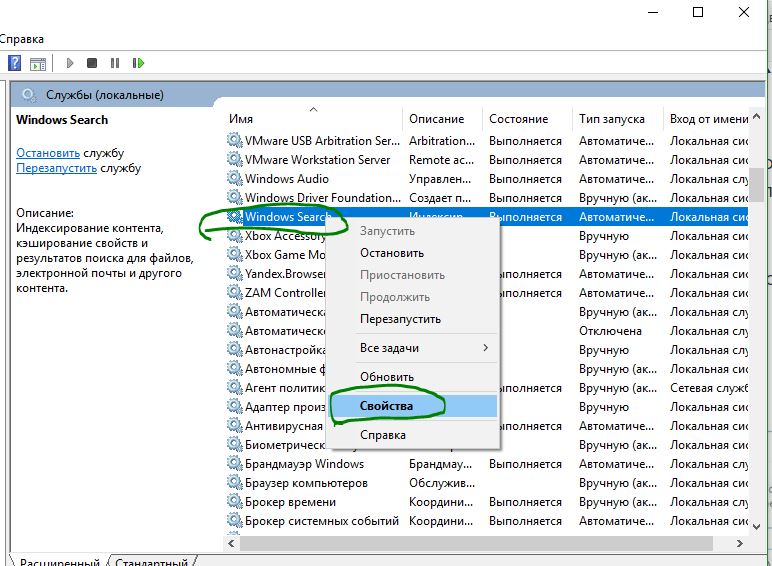
Task: Click the Перезапустить службу link
Action: click(x=56, y=168)
